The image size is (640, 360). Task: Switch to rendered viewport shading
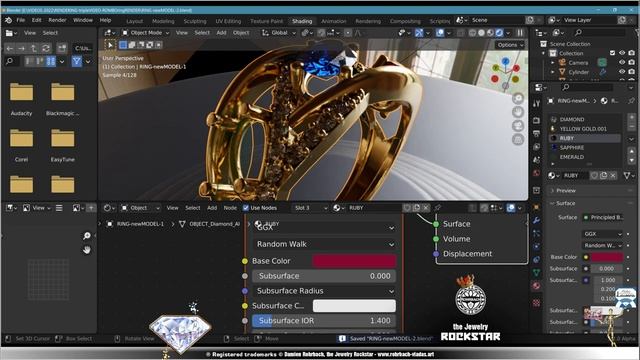[x=499, y=33]
